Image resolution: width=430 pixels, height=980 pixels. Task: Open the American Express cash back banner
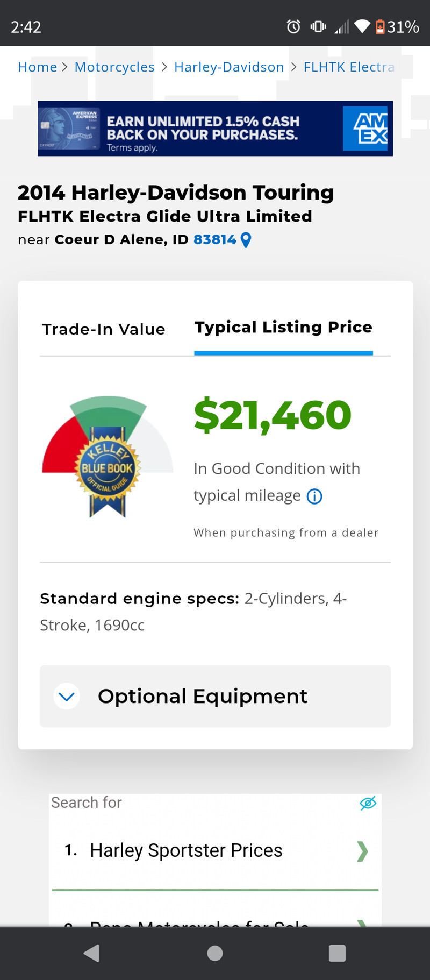(x=215, y=129)
